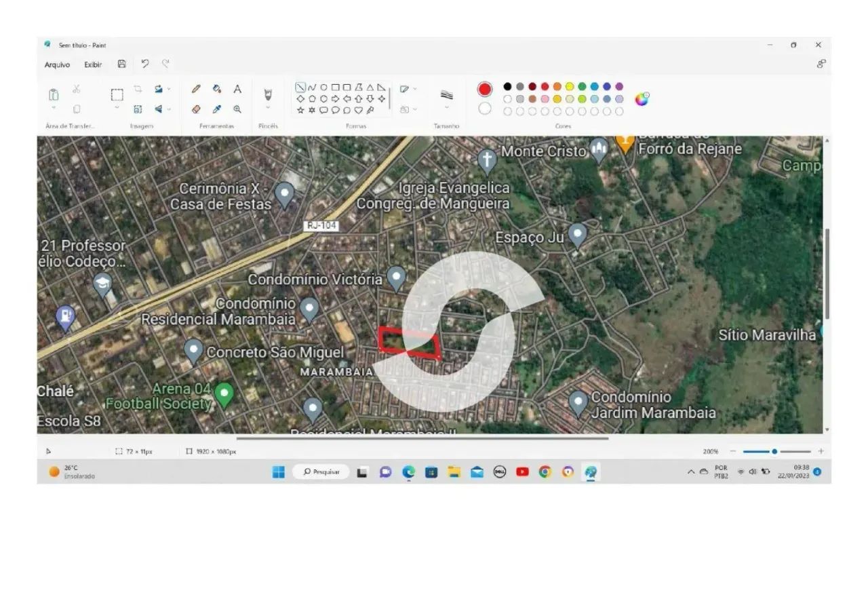Select the Eraser tool
Screen dimensions: 868x614
tap(196, 109)
